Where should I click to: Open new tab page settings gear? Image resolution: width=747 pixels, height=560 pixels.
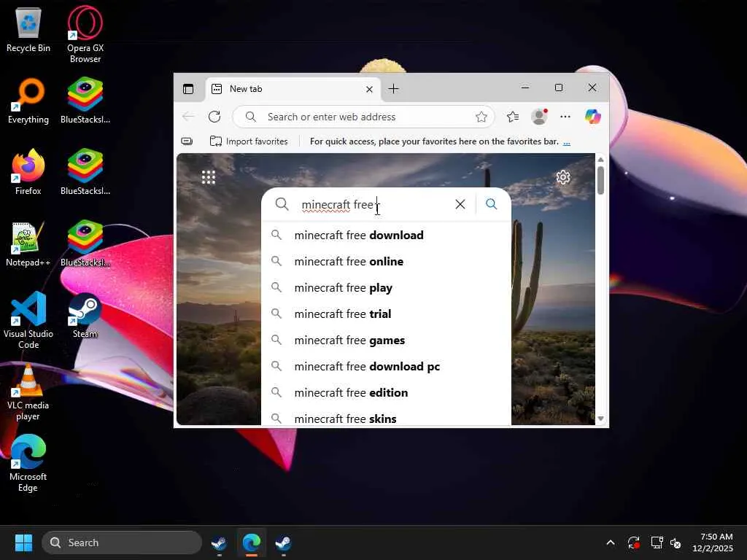(x=563, y=177)
